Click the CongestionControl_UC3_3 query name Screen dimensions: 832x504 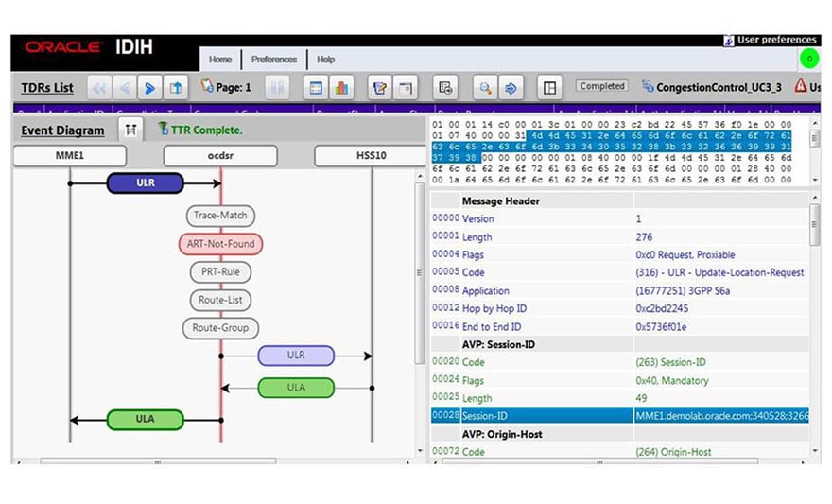(x=719, y=88)
